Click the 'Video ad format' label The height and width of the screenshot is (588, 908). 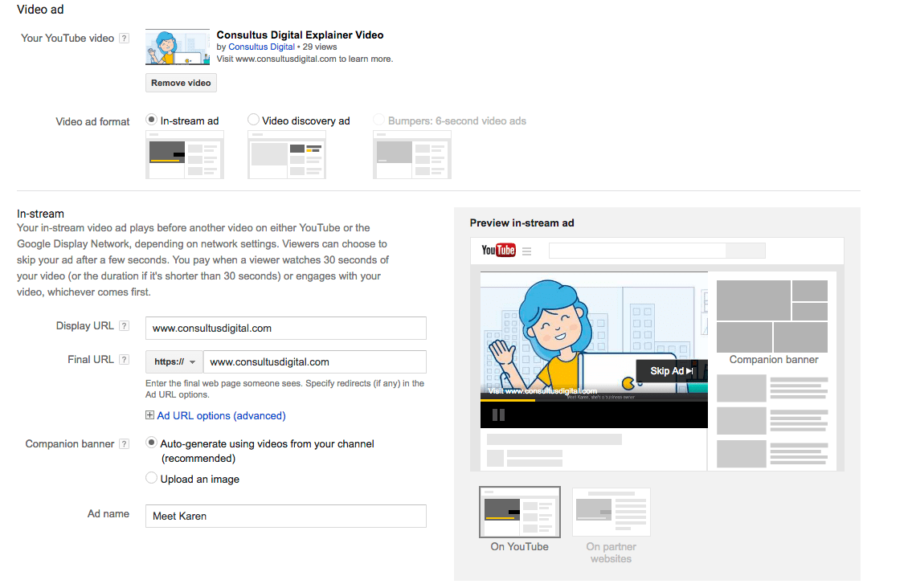(92, 121)
